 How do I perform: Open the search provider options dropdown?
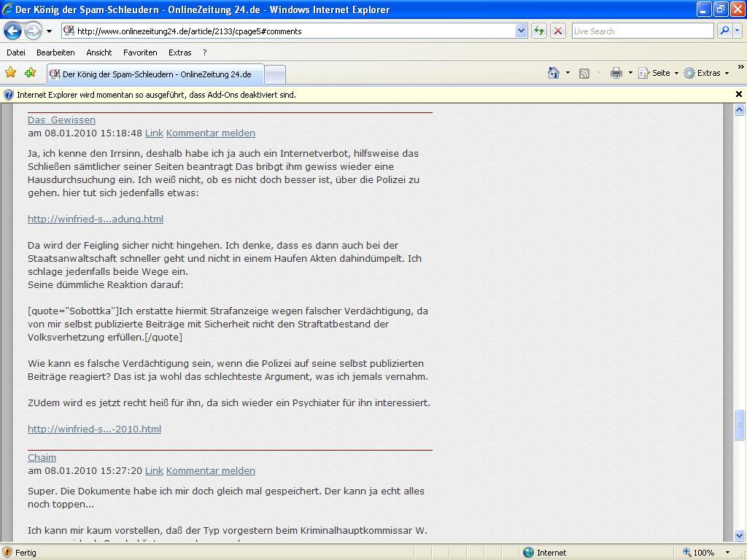pos(737,31)
